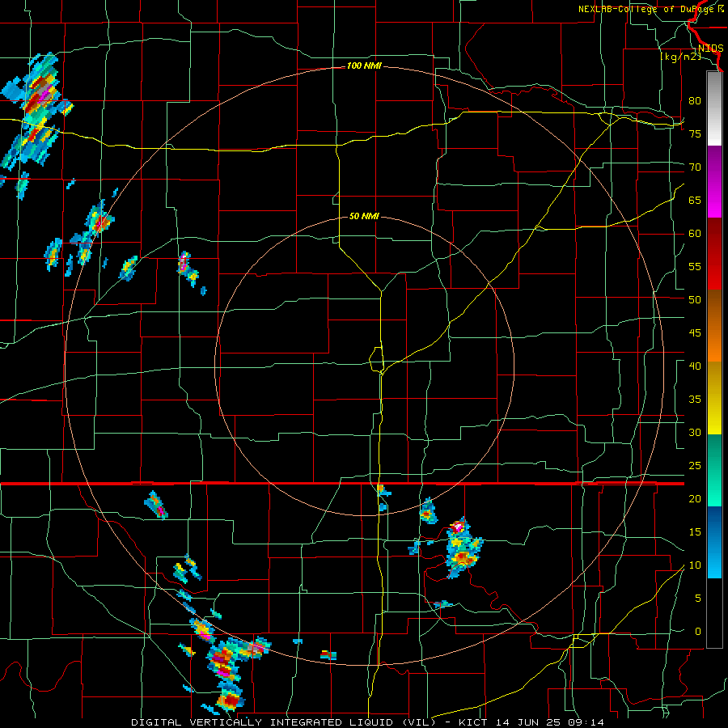
Task: Click the 0 value on the VIL scale
Action: [697, 632]
